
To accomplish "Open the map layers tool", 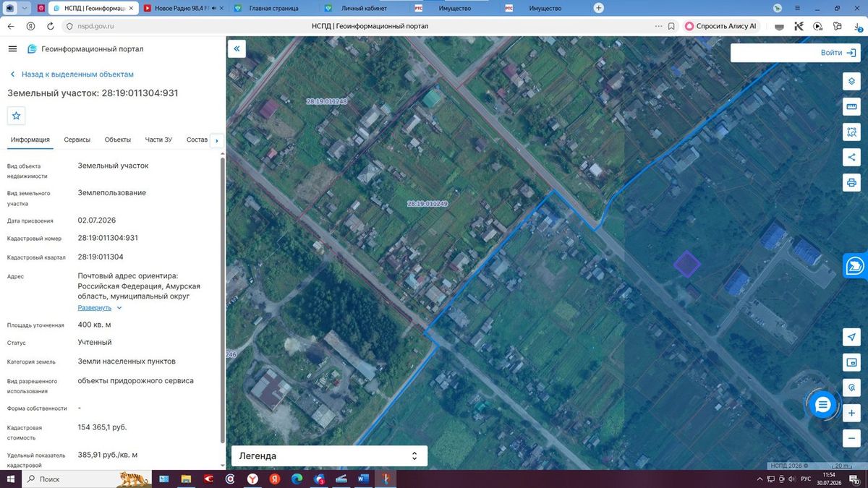I will pos(851,81).
